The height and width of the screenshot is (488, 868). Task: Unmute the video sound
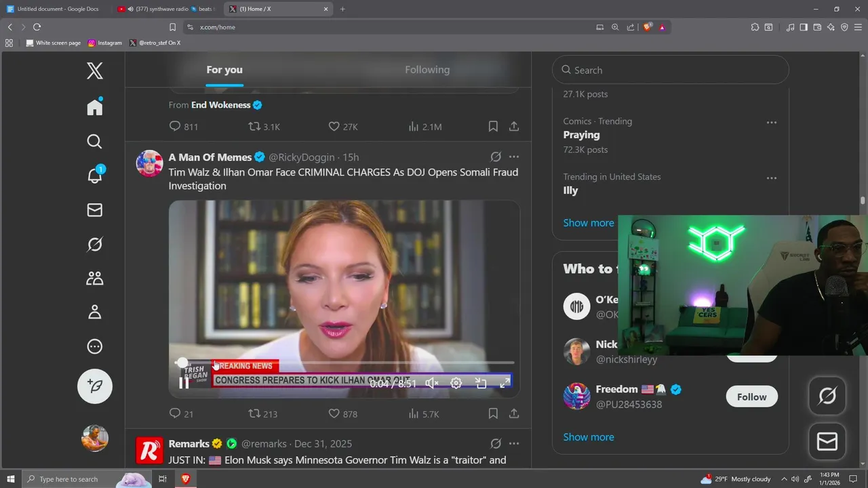coord(432,383)
